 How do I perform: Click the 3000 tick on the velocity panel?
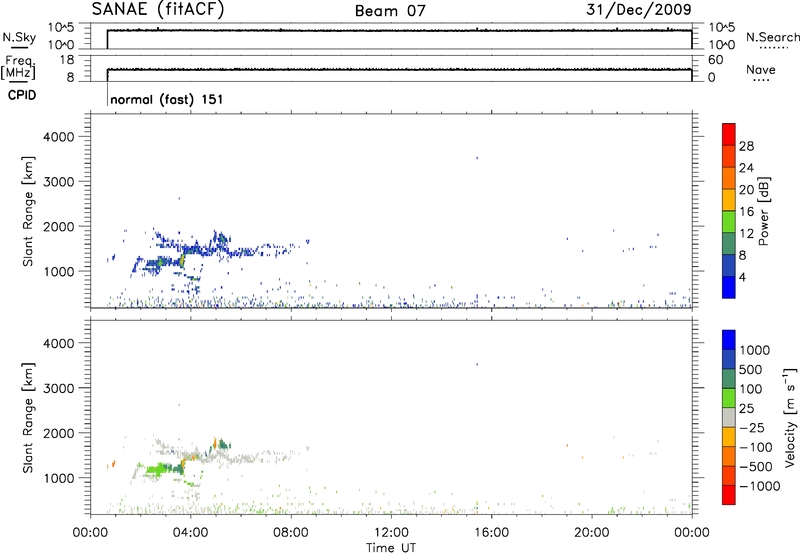click(59, 388)
